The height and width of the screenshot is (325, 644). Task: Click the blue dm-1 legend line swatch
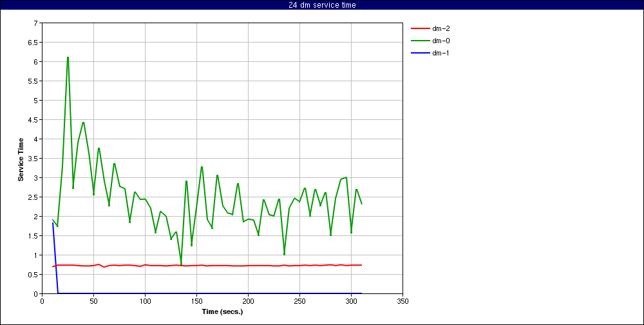[420, 53]
